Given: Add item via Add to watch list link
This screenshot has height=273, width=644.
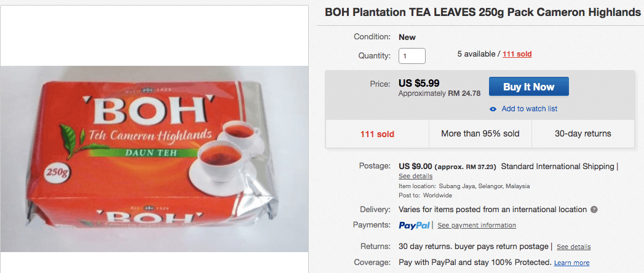Looking at the screenshot, I should 529,109.
